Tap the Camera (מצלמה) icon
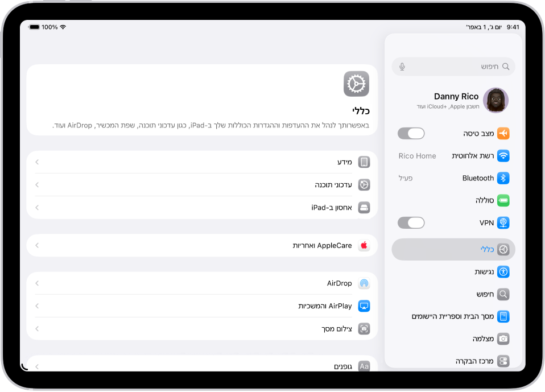This screenshot has width=545, height=392. [x=503, y=339]
